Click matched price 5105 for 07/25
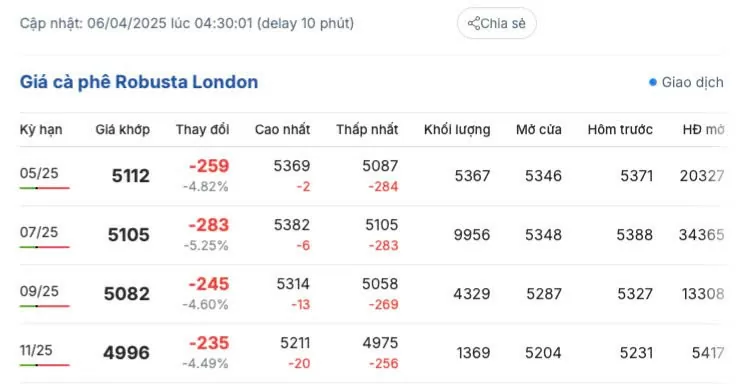749x384 pixels. click(x=128, y=235)
